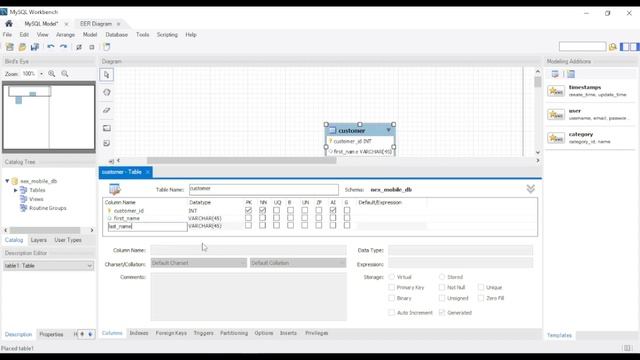Image resolution: width=640 pixels, height=360 pixels.
Task: Toggle NN checkbox for customer_id
Action: click(262, 210)
